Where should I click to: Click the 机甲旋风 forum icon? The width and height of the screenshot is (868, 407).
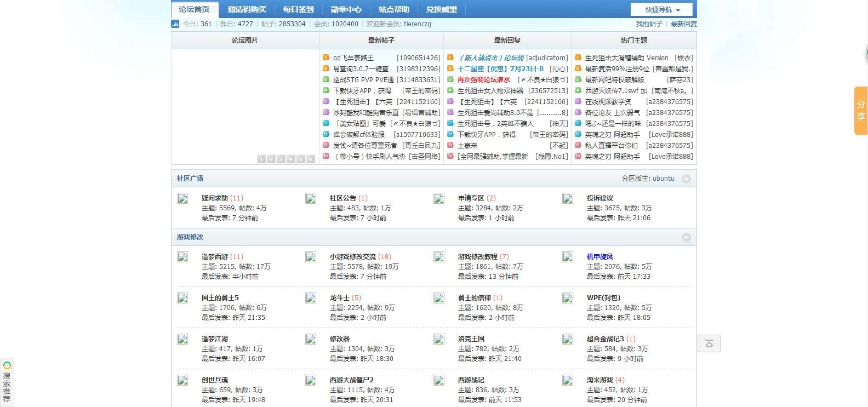pos(568,257)
